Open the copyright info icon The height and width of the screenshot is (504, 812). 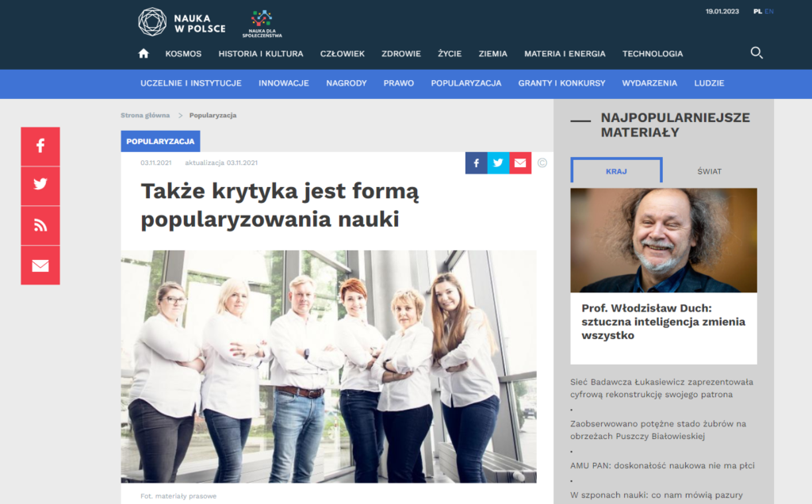(x=542, y=163)
